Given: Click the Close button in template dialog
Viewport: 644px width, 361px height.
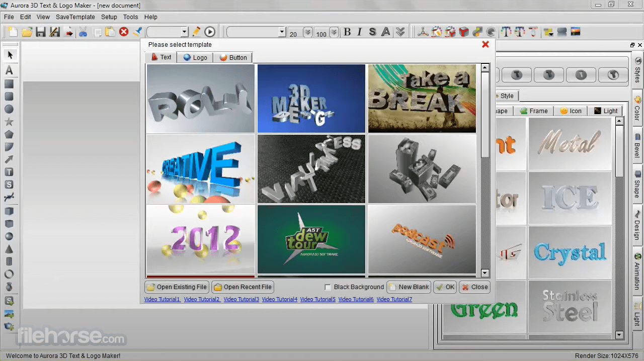Looking at the screenshot, I should click(474, 287).
